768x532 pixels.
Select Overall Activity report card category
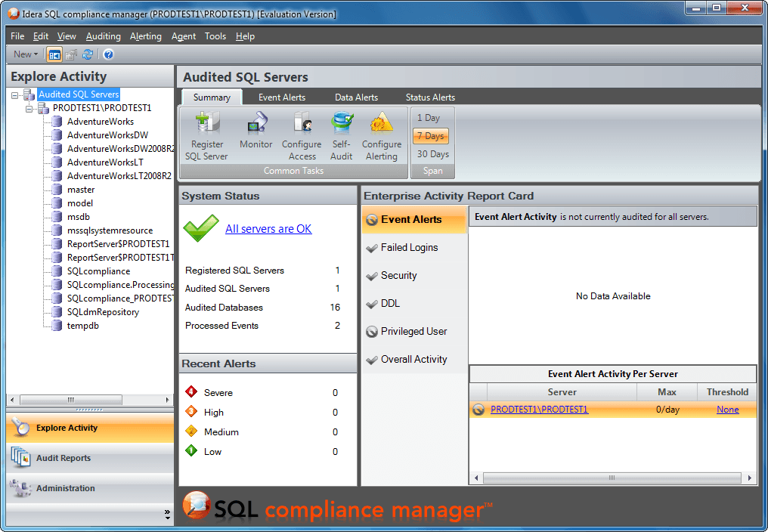pyautogui.click(x=415, y=359)
